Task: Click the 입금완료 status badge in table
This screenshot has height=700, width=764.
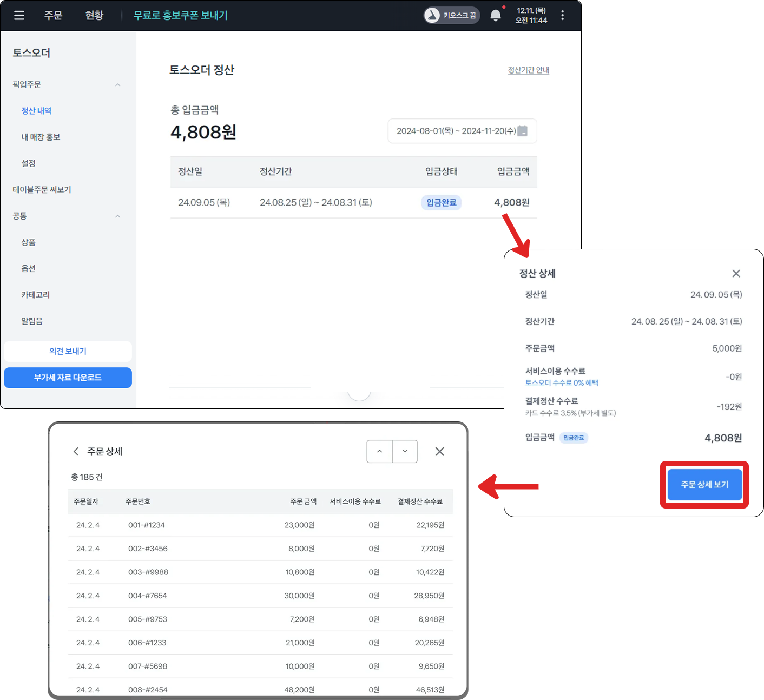Action: (441, 203)
